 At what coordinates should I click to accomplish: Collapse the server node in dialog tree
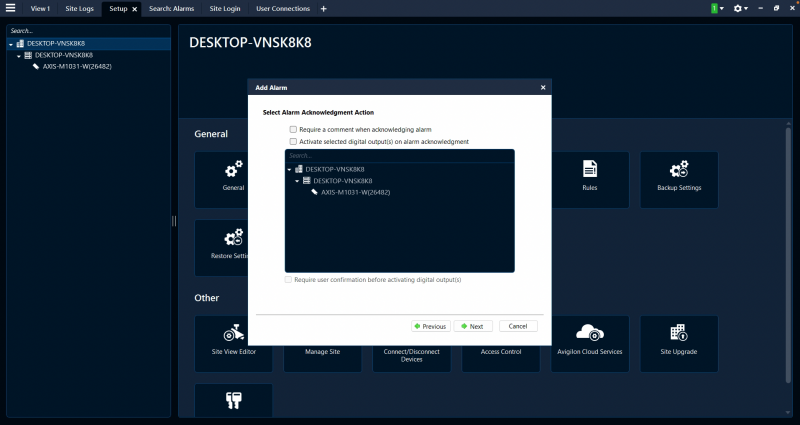point(297,181)
